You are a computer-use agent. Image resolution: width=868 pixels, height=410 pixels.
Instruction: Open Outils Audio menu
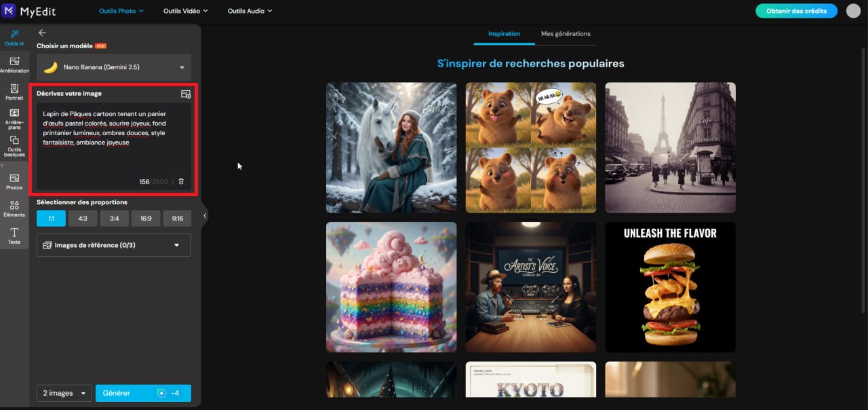(250, 11)
